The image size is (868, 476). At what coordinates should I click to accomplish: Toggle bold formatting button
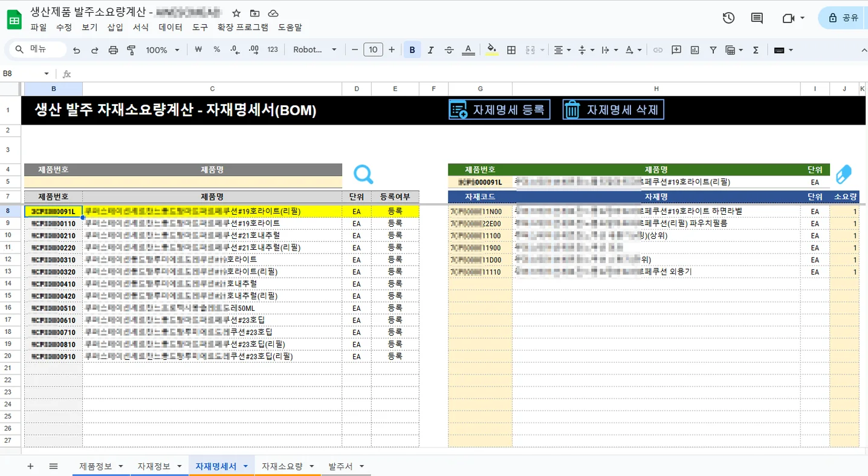tap(412, 50)
